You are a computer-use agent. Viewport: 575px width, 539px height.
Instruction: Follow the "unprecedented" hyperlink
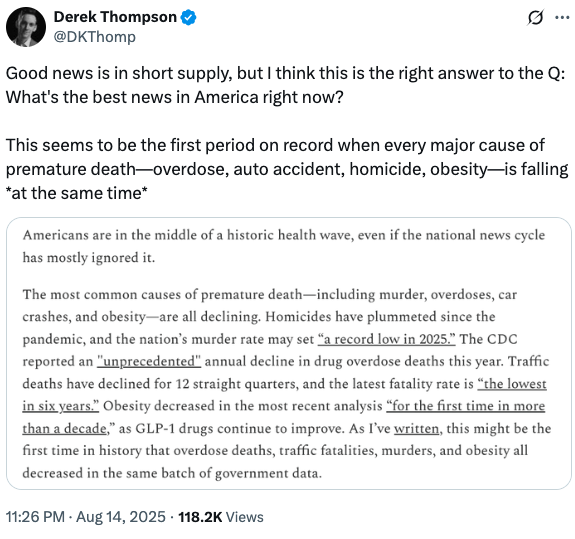pos(149,361)
